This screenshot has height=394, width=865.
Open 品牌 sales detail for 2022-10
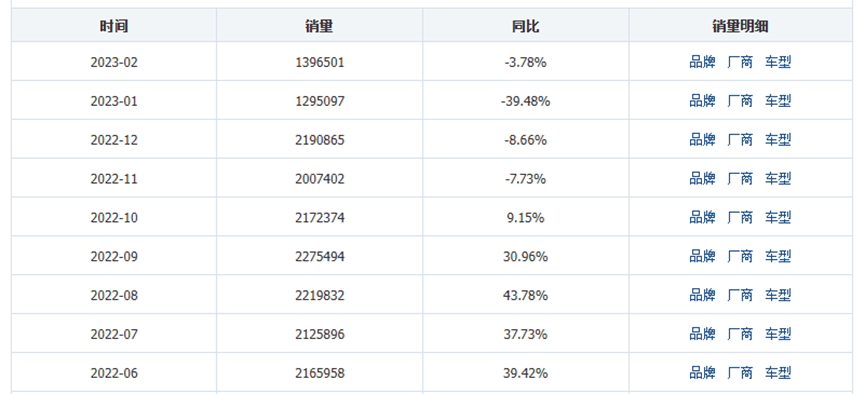click(x=702, y=218)
